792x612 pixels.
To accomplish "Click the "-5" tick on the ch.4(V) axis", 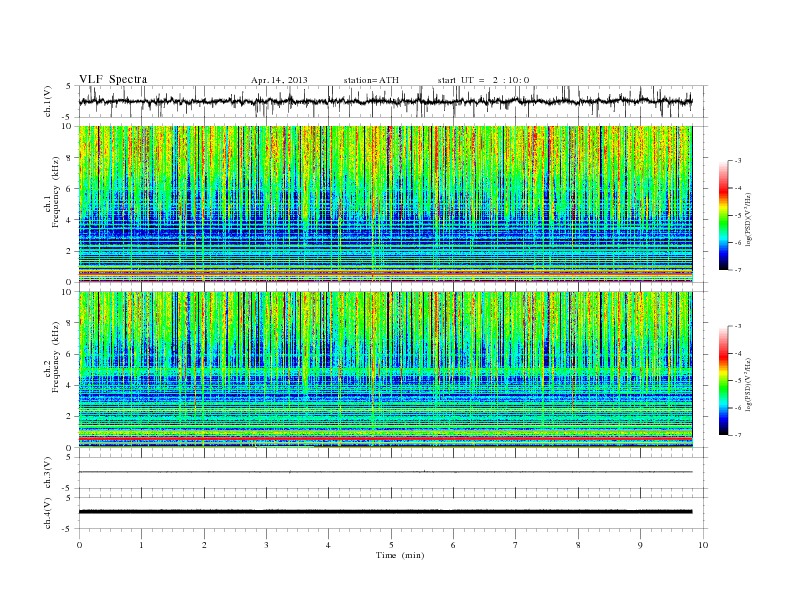I will pos(67,529).
